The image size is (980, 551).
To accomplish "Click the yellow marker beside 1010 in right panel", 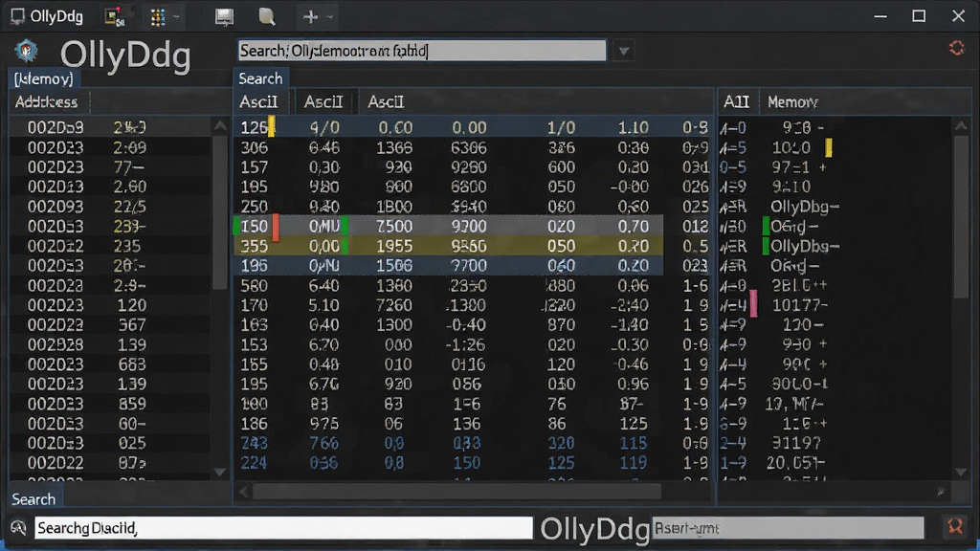I will (828, 148).
